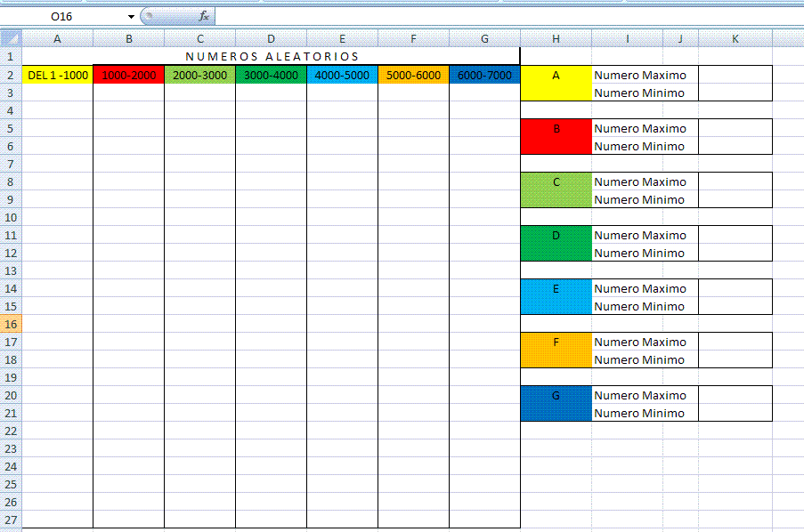Select the dark blue 6000-7000 cell

click(x=484, y=75)
